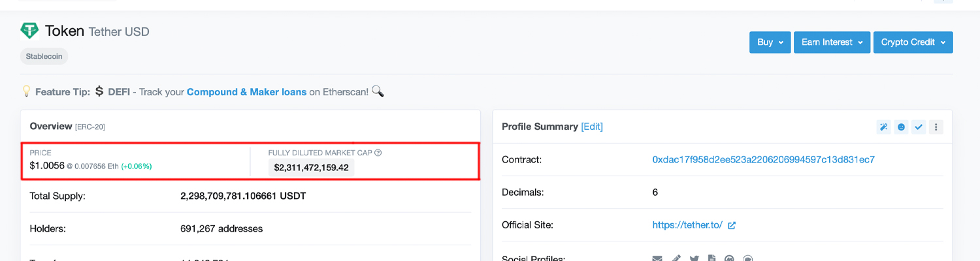Click the Twitter icon in Social Profiles
This screenshot has width=980, height=261.
(x=694, y=258)
